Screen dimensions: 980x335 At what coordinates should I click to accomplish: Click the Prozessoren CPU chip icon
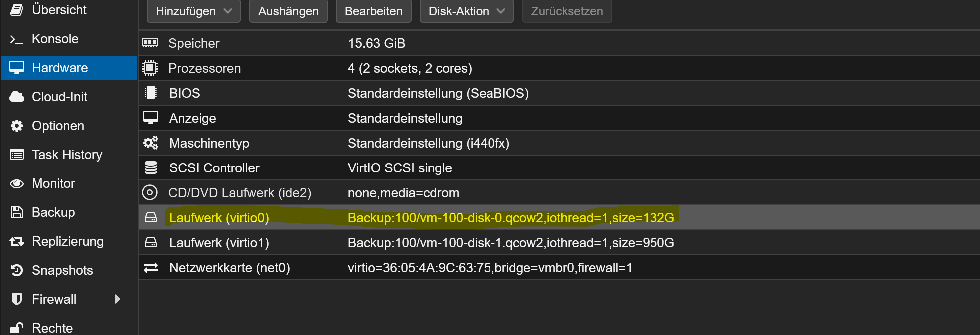pyautogui.click(x=150, y=68)
